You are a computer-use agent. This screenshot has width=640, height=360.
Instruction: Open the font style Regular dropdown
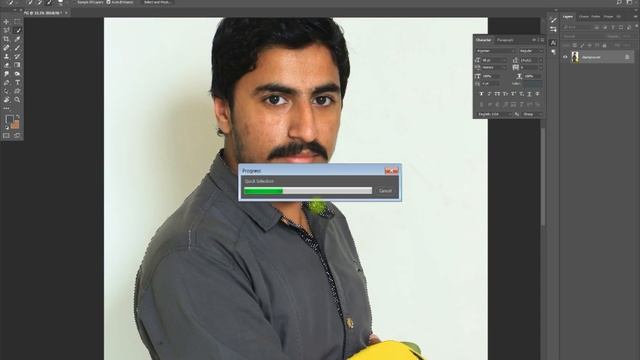pos(531,51)
